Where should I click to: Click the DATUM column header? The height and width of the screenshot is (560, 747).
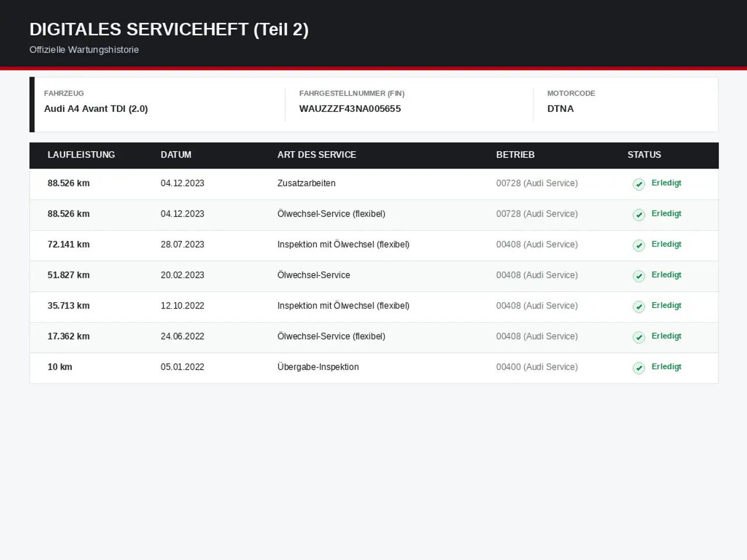click(x=176, y=155)
